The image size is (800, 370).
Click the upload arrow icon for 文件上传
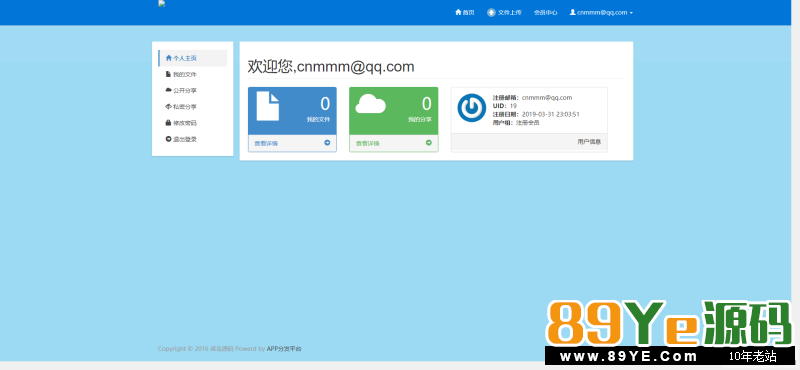491,12
